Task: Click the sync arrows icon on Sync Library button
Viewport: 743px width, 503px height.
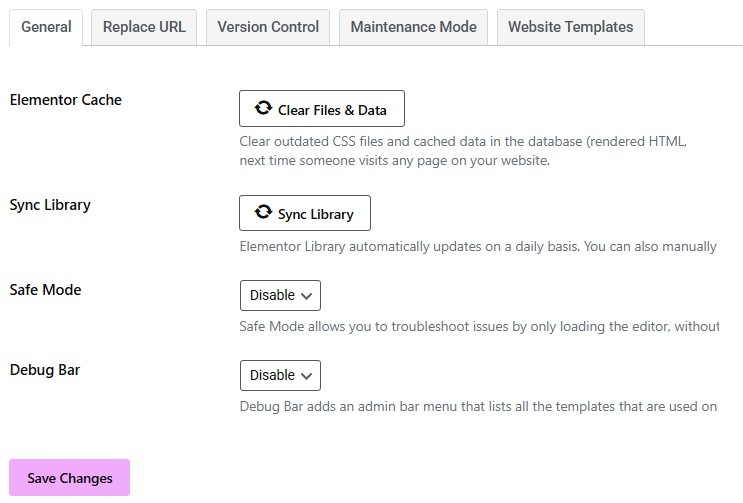Action: coord(263,213)
